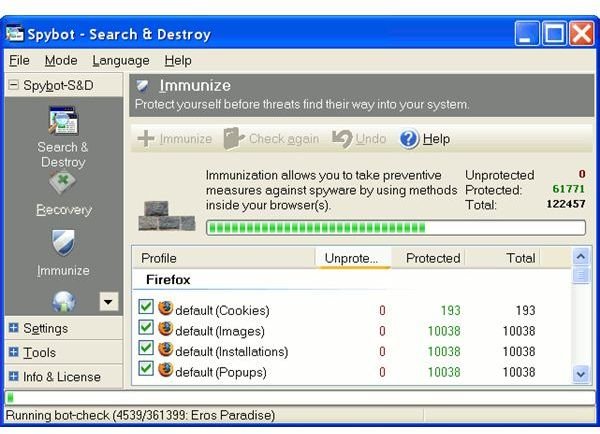Click Firefox icon beside default (Popups)

(x=165, y=370)
